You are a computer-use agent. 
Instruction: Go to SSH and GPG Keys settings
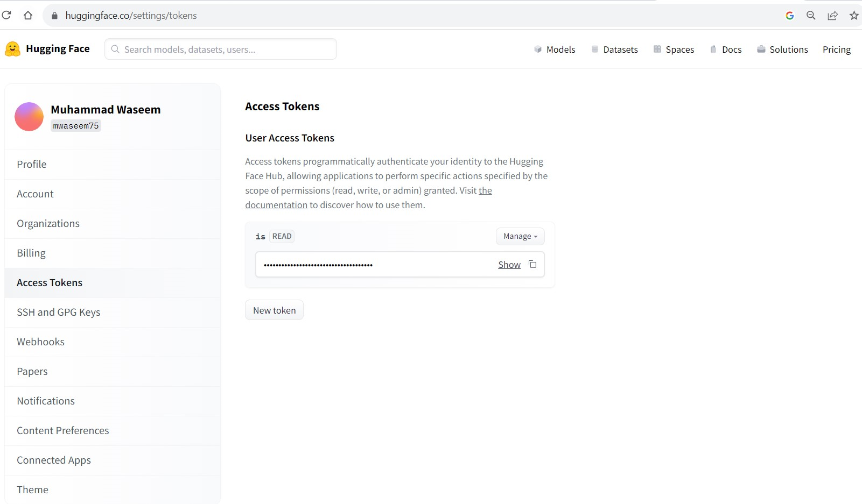[x=58, y=312]
